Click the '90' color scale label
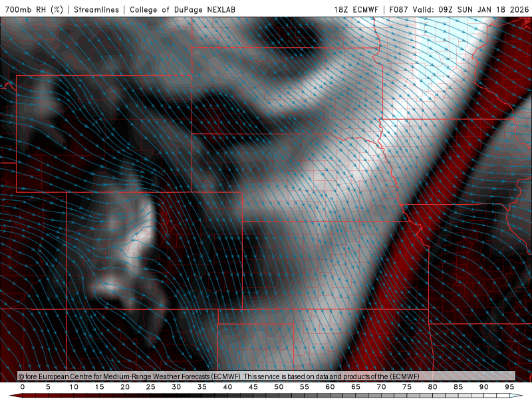Image resolution: width=532 pixels, height=399 pixels. (x=484, y=387)
